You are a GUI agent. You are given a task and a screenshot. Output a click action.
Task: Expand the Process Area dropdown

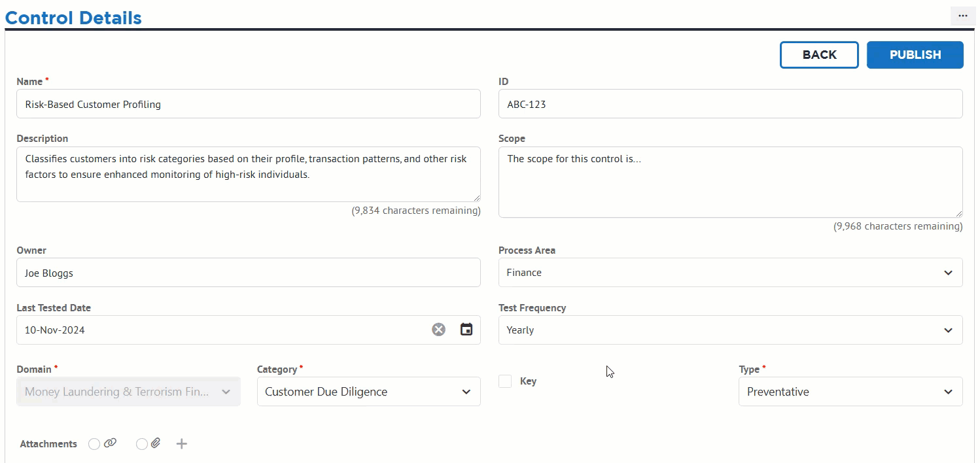(x=730, y=273)
